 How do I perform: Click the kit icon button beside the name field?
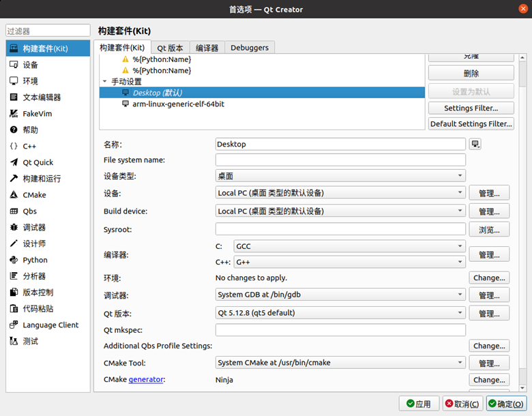click(475, 144)
